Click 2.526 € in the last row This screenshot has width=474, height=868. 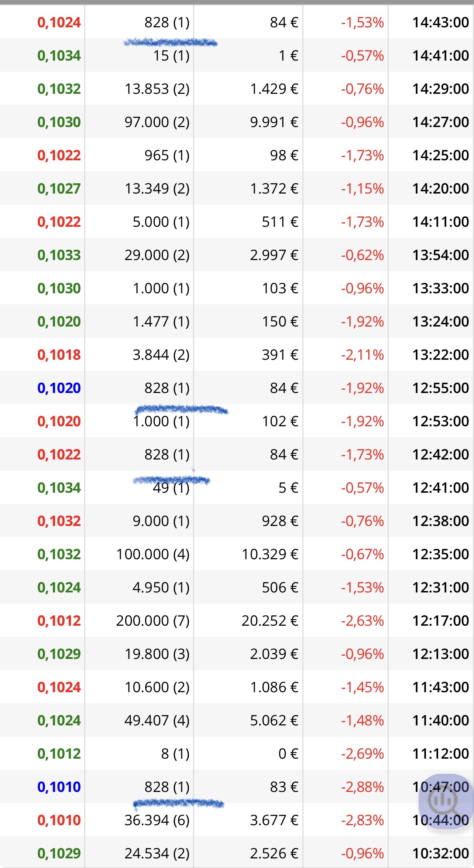coord(274,853)
